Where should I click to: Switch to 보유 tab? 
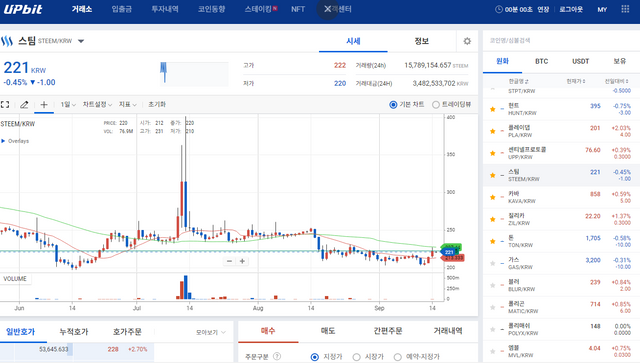[x=619, y=61]
